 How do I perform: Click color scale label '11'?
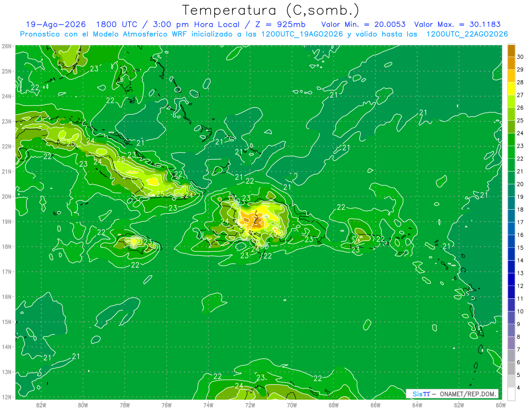(x=520, y=298)
